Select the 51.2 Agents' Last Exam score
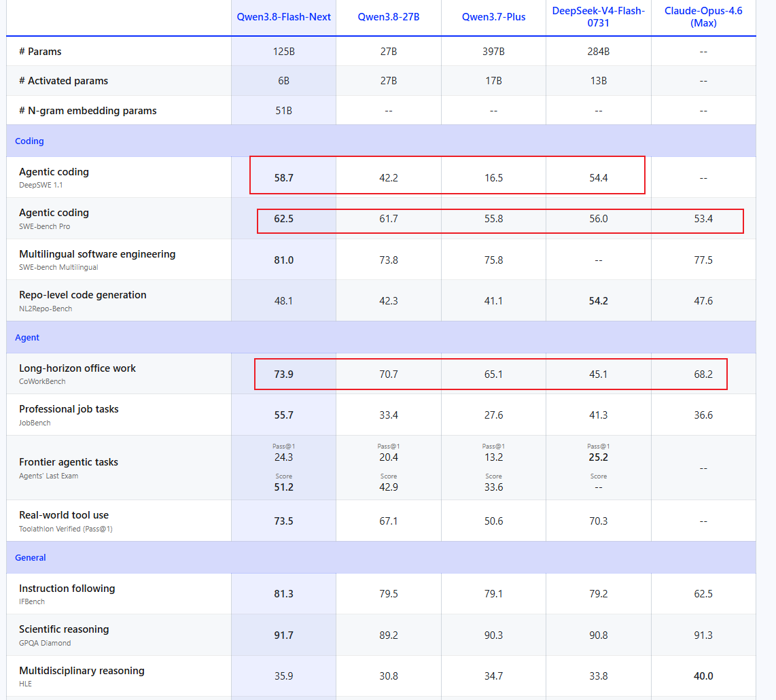Image resolution: width=776 pixels, height=700 pixels. [x=283, y=487]
